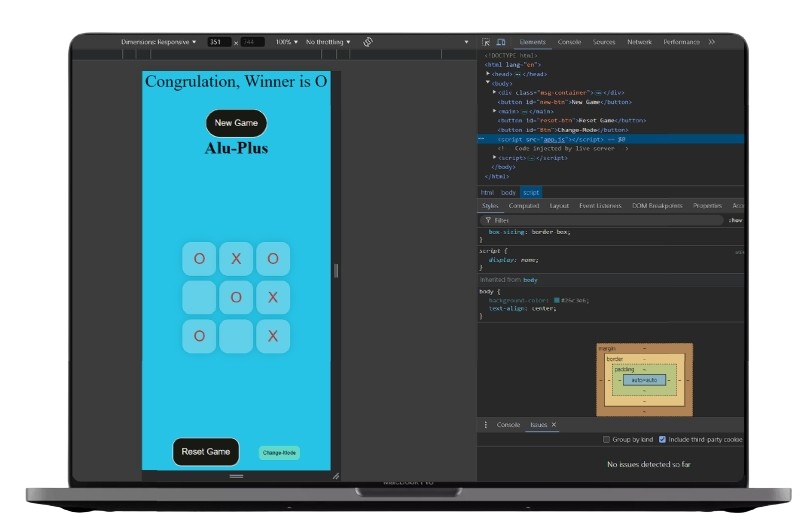Click the ellipsis beside selected script row
The width and height of the screenshot is (801, 527).
coord(481,139)
